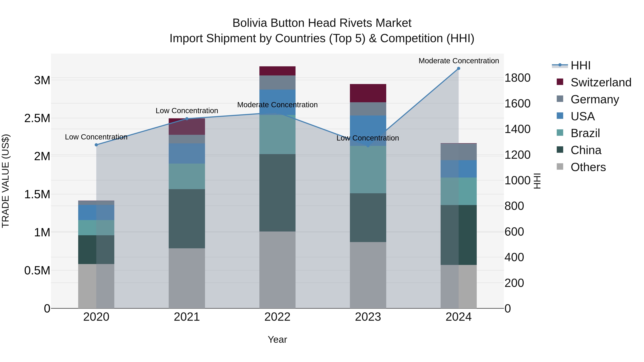Click the Brazil teal legend swatch
Viewport: 644px width, 362px height.
point(560,133)
